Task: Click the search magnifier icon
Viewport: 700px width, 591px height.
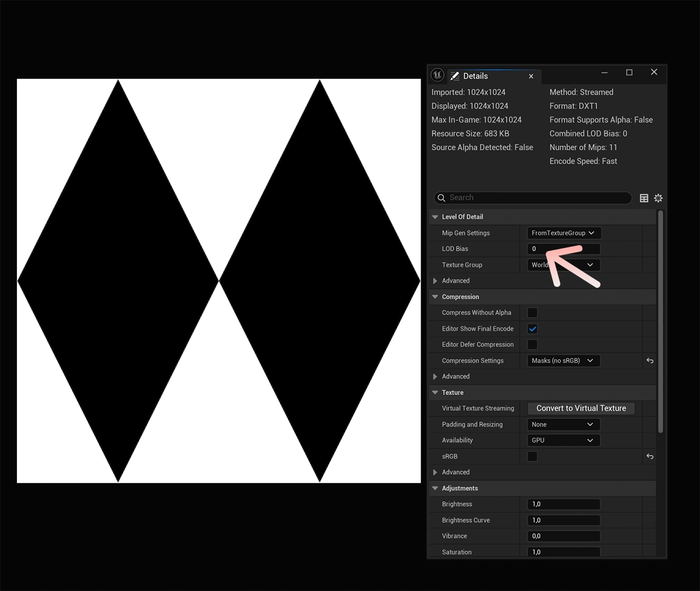Action: tap(441, 198)
